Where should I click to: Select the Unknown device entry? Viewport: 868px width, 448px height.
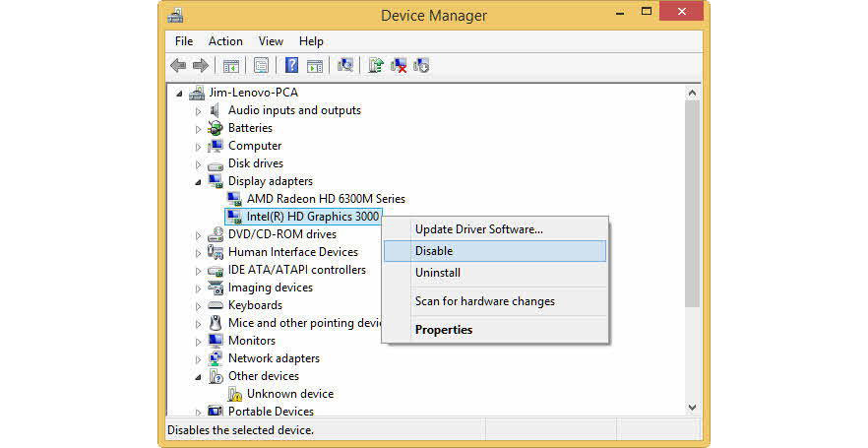tap(289, 394)
